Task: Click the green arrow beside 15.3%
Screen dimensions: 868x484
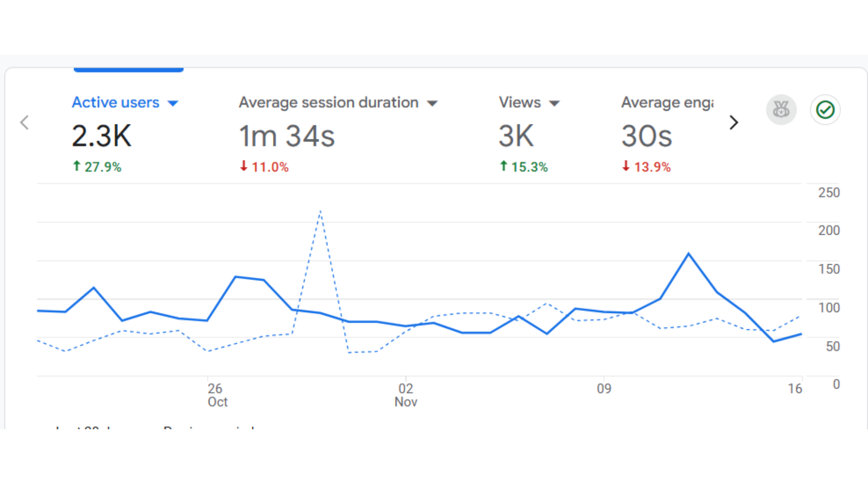Action: click(x=503, y=166)
